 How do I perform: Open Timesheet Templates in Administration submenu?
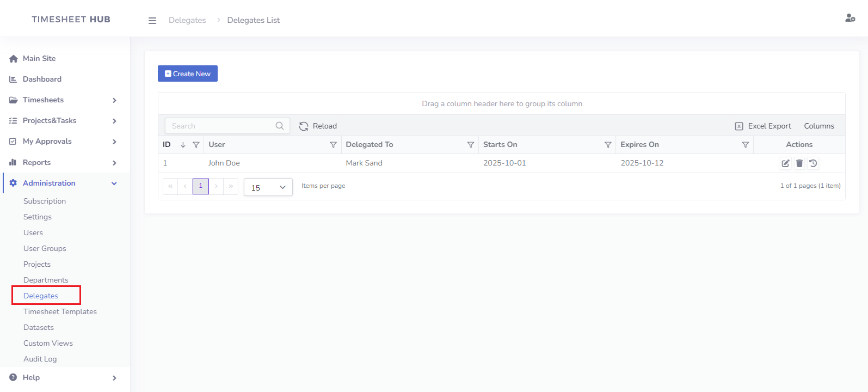point(60,312)
